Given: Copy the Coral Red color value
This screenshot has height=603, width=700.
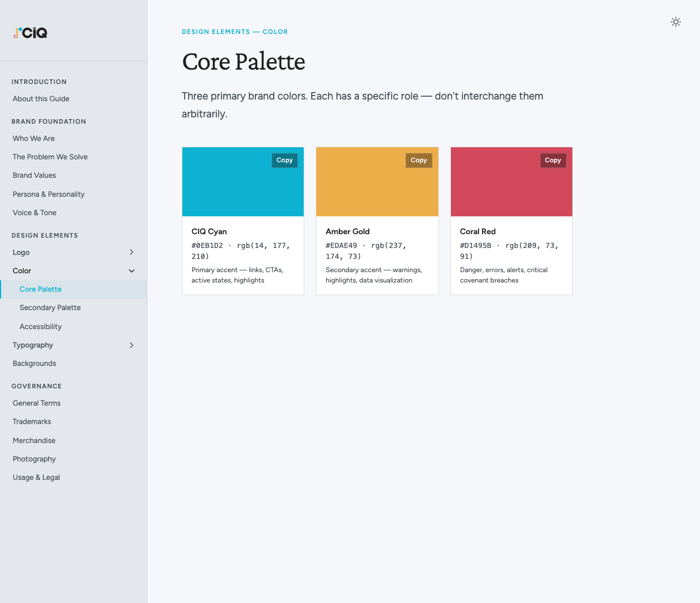Looking at the screenshot, I should (553, 160).
